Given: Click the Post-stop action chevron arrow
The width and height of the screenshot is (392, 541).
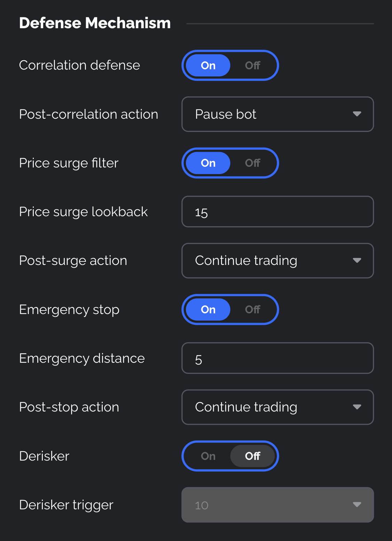Looking at the screenshot, I should pyautogui.click(x=357, y=407).
